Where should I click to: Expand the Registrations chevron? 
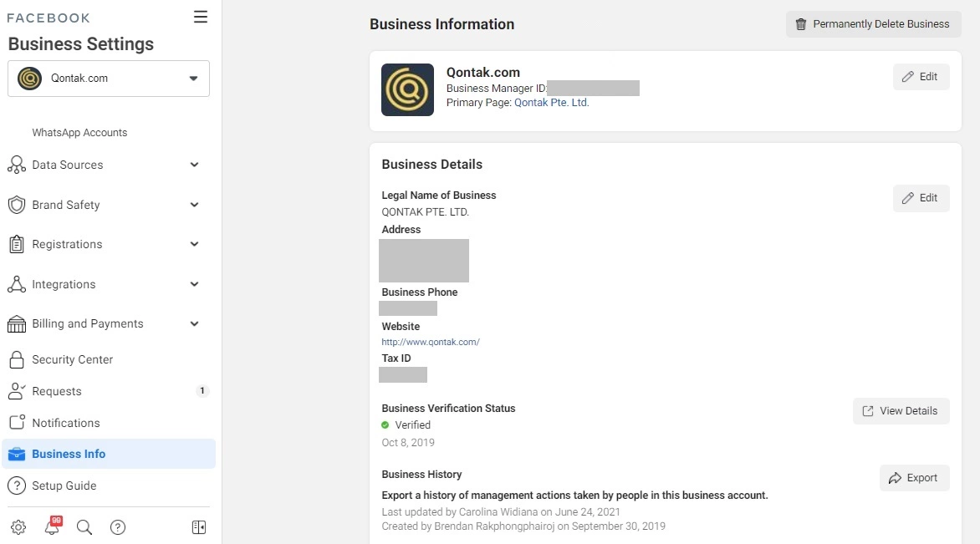point(194,244)
